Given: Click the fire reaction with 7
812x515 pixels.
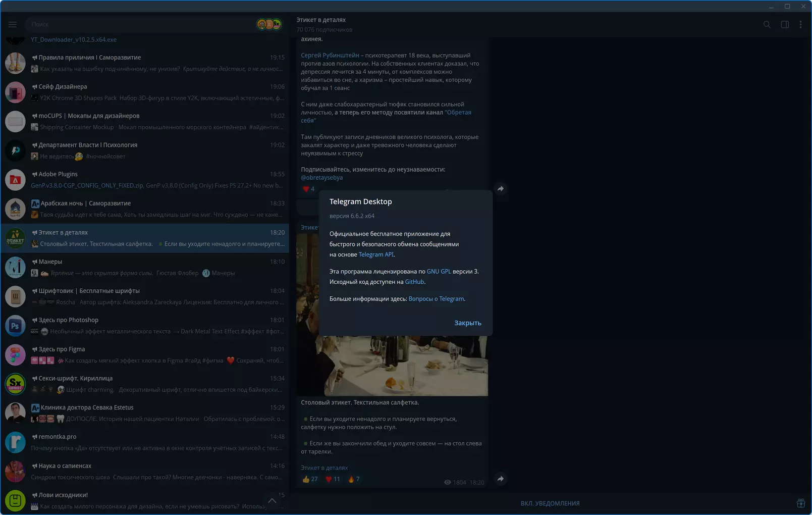Looking at the screenshot, I should pos(354,479).
